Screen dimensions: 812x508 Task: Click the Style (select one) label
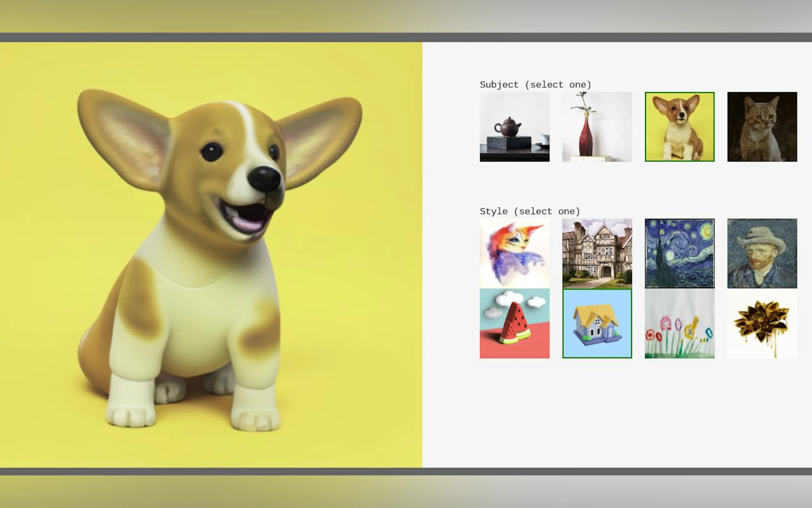tap(530, 211)
